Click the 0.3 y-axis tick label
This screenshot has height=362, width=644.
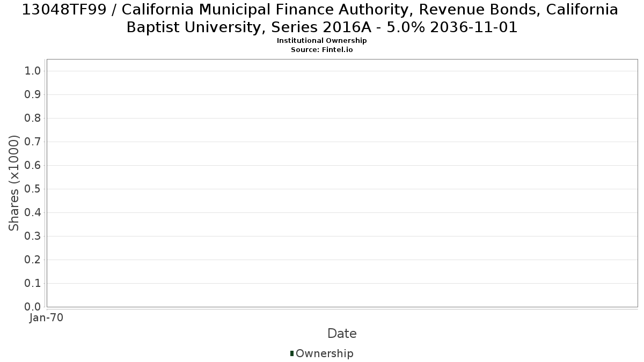[x=33, y=237]
